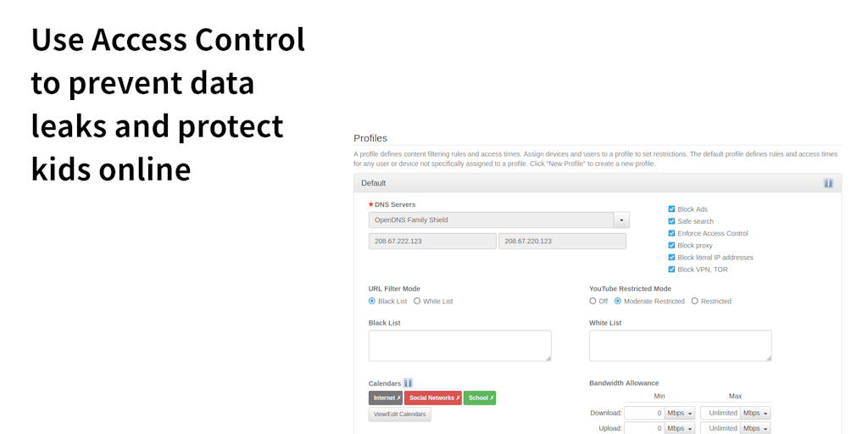Uncheck the Block Ads checkbox
This screenshot has width=868, height=434.
coord(672,209)
